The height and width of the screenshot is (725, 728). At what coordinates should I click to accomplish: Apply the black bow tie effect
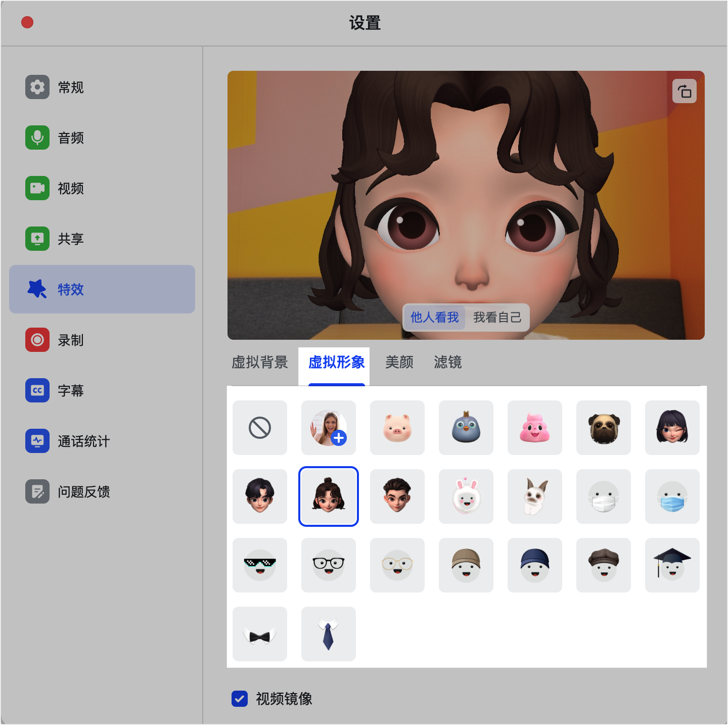[x=260, y=634]
